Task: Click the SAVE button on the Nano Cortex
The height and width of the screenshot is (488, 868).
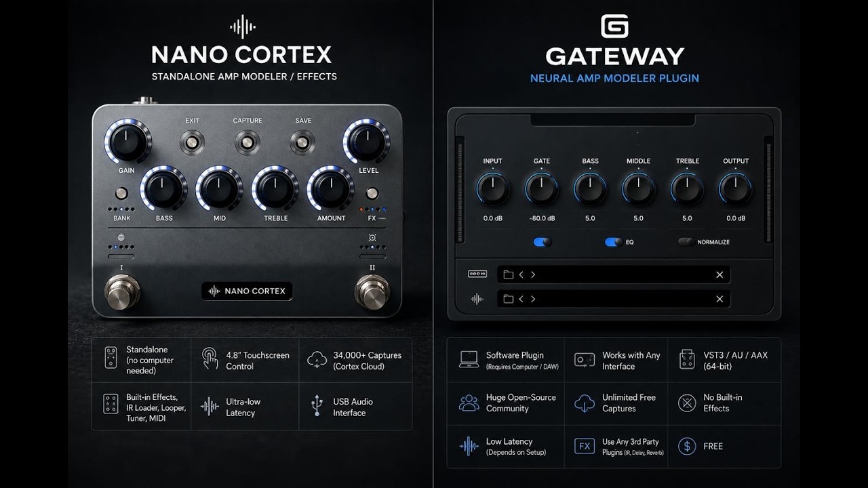Action: point(302,142)
